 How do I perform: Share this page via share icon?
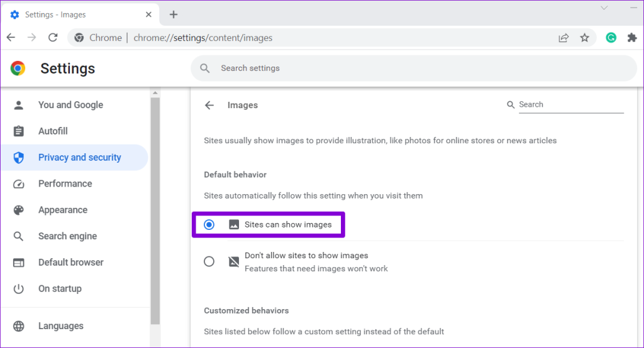(x=563, y=38)
